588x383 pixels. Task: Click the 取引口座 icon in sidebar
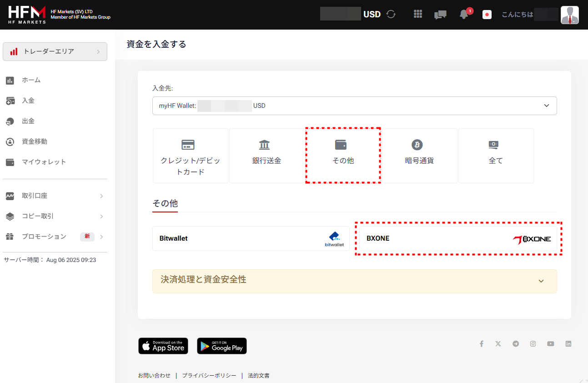click(10, 196)
